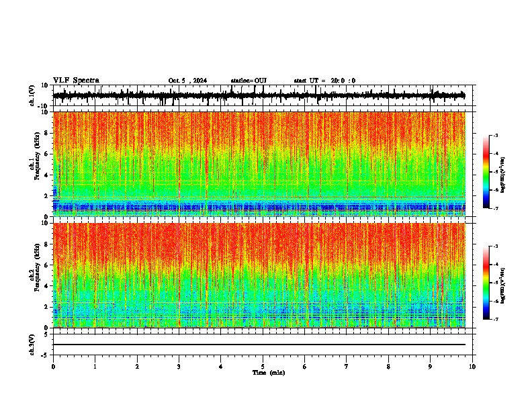Click the ch.2 spectrogram color bar
This screenshot has height=411, width=532.
[x=486, y=283]
